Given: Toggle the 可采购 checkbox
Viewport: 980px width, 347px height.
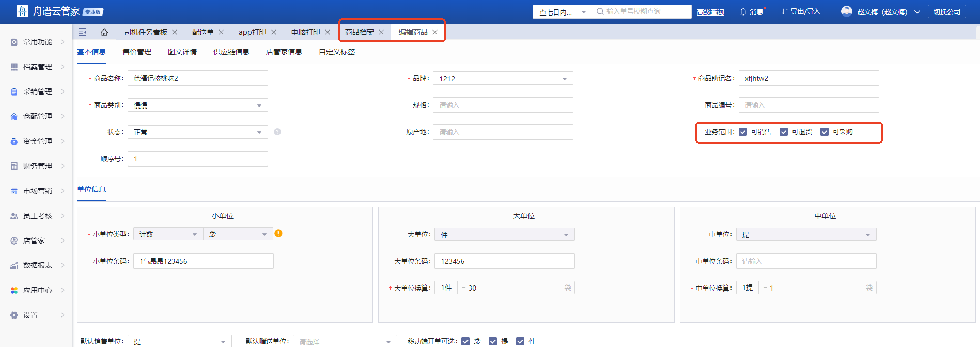Looking at the screenshot, I should [825, 132].
